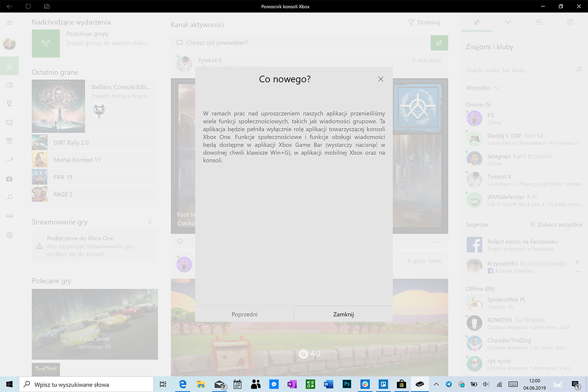
Task: Select friend tatagrapl
Action: [524, 159]
